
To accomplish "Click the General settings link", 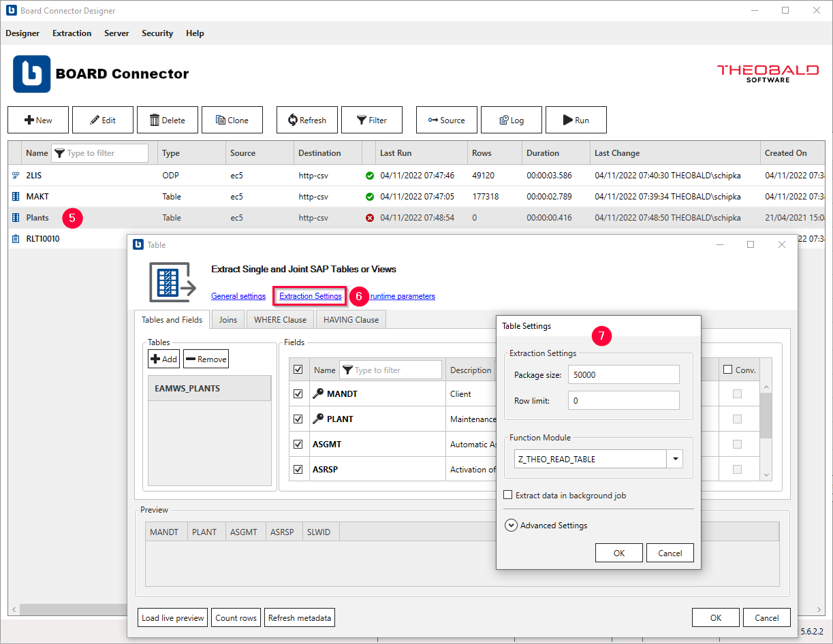I will [x=238, y=296].
